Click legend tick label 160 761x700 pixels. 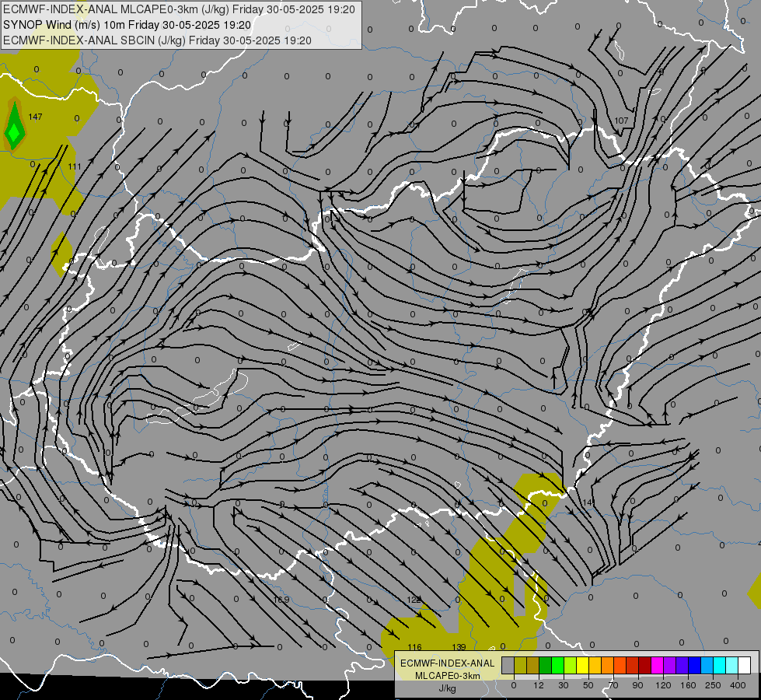(x=688, y=685)
